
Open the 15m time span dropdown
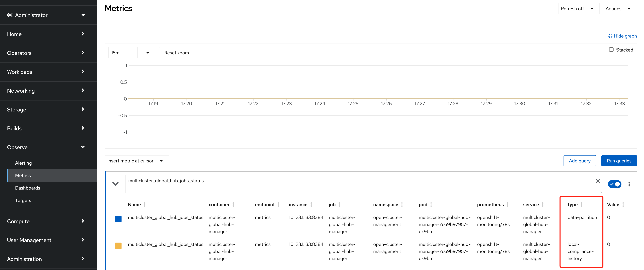tap(147, 53)
